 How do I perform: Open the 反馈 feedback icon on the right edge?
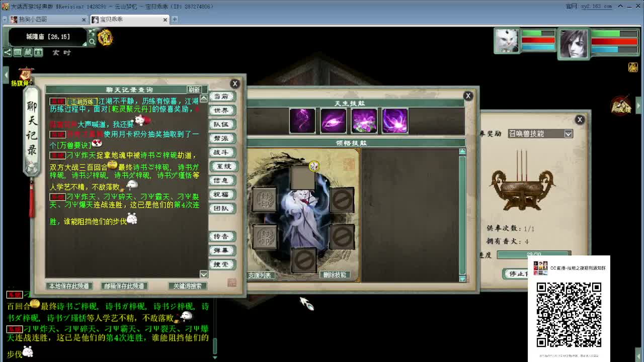621,105
